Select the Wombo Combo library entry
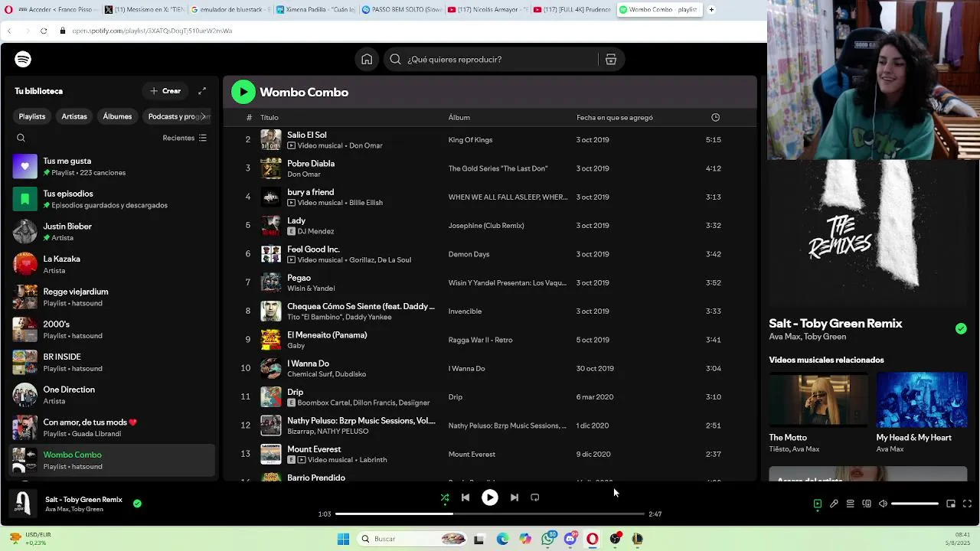The height and width of the screenshot is (551, 980). (112, 461)
